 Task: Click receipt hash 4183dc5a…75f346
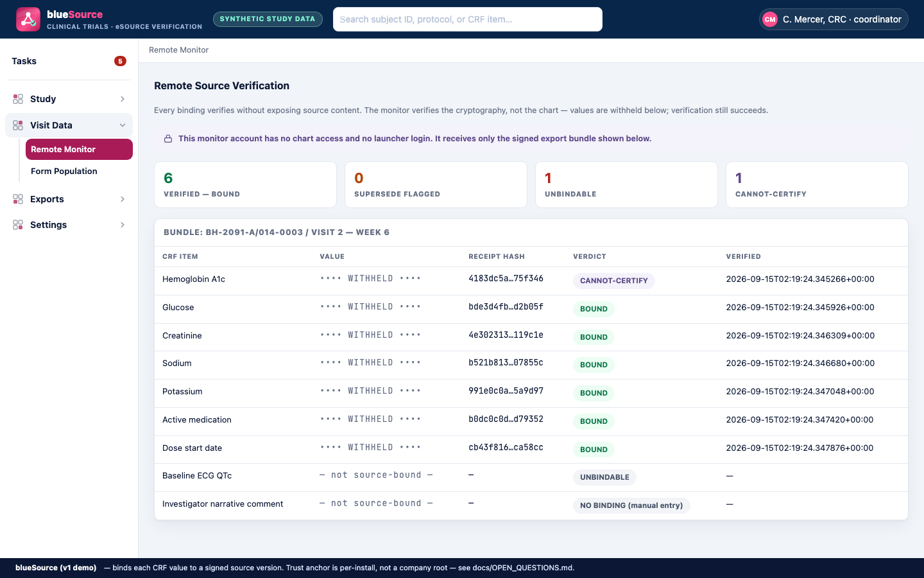[506, 279]
